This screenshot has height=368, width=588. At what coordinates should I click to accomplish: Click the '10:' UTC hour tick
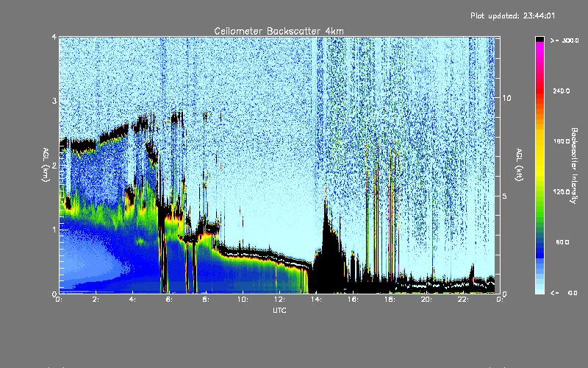[x=243, y=300]
